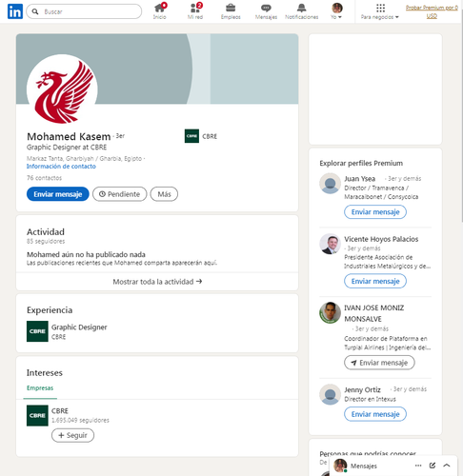Click the CBRE company logo beside name
The height and width of the screenshot is (476, 463).
coord(191,136)
